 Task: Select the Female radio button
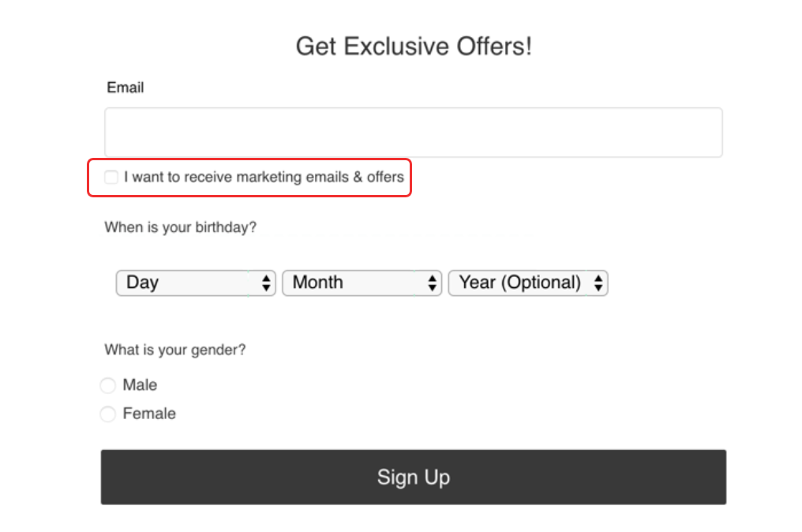coord(108,414)
